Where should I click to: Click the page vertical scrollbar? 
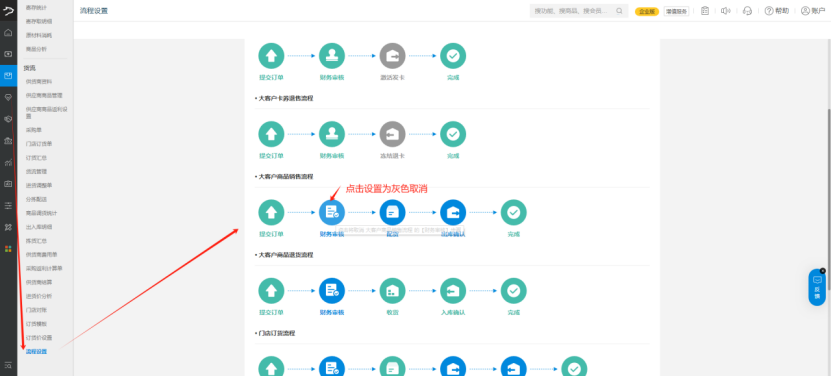click(x=829, y=199)
